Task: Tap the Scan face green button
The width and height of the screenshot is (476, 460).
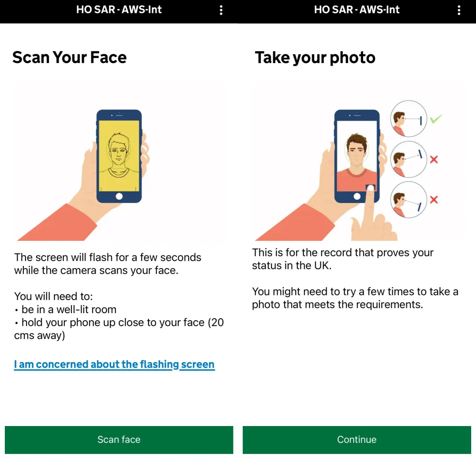Action: click(119, 440)
